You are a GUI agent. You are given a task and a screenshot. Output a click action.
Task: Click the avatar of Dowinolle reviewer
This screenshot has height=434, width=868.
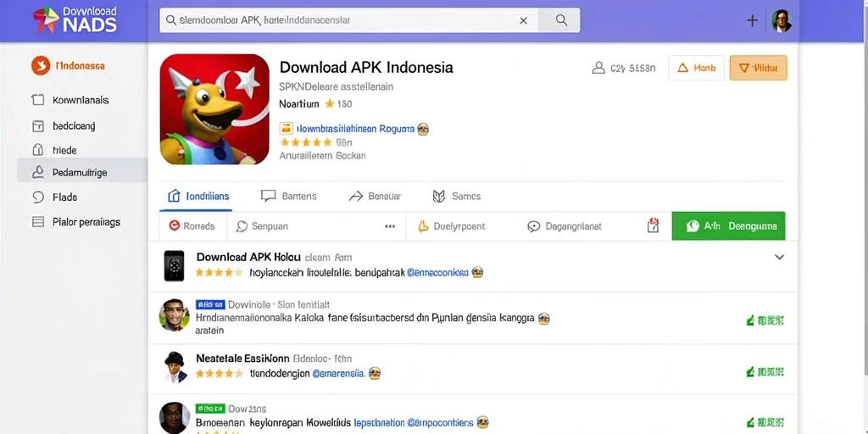(175, 315)
